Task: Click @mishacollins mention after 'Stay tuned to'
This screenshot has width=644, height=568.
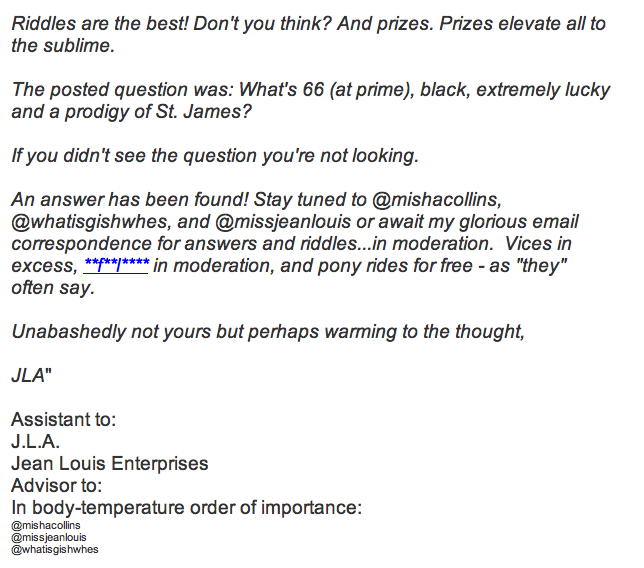Action: click(437, 200)
